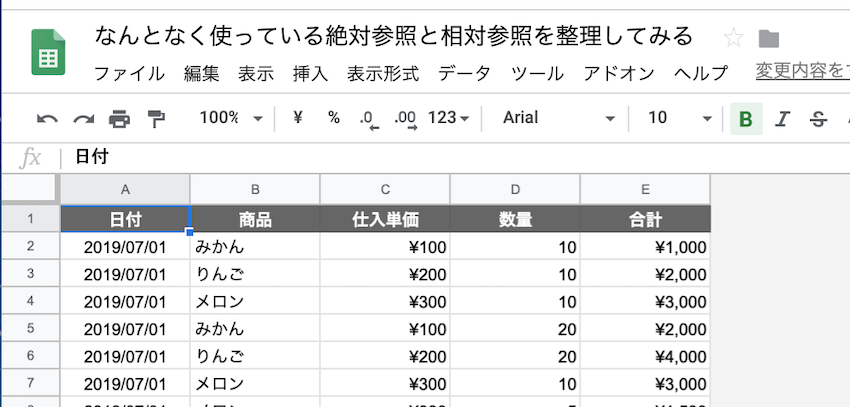Click the print icon

click(120, 119)
